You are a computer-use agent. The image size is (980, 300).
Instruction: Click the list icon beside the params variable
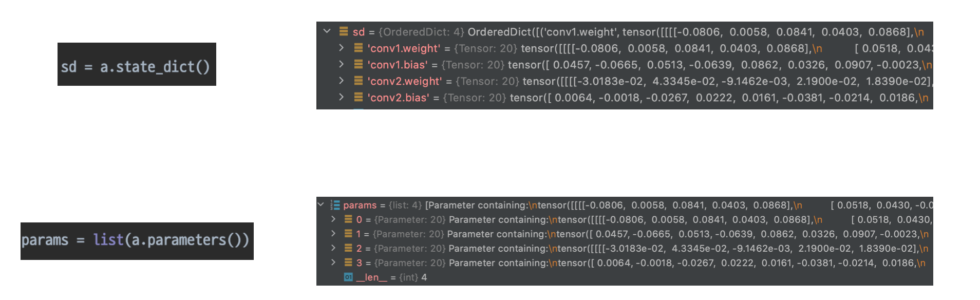[x=335, y=205]
